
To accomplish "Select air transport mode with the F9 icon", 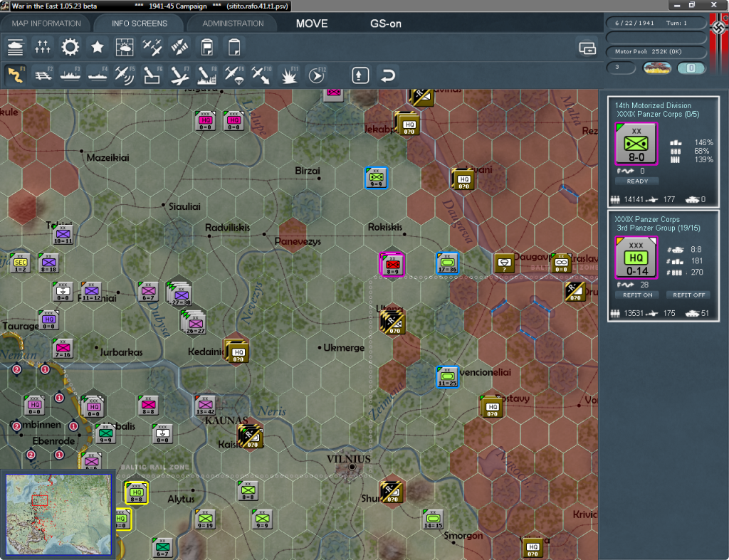I will click(234, 75).
